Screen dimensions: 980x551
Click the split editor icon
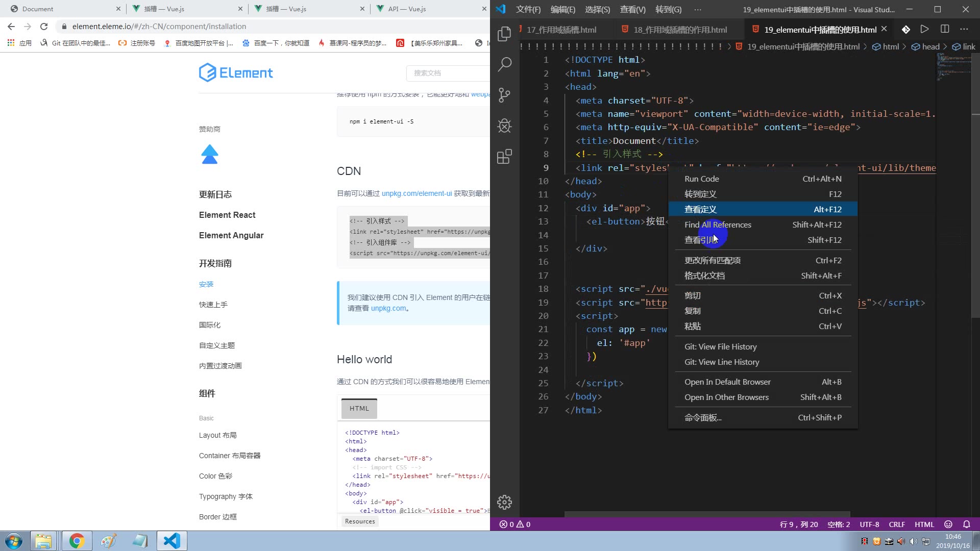945,30
